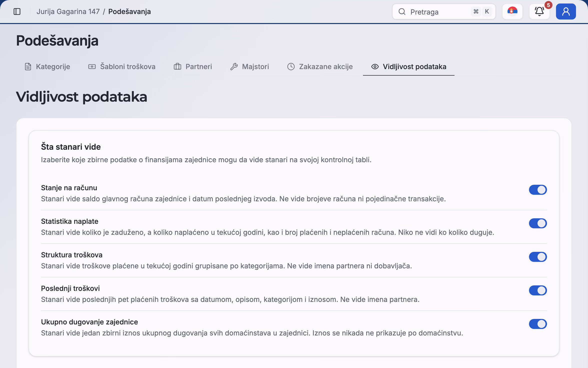Toggle Ukupno dugovanje zajednice switch
588x368 pixels.
coord(538,324)
